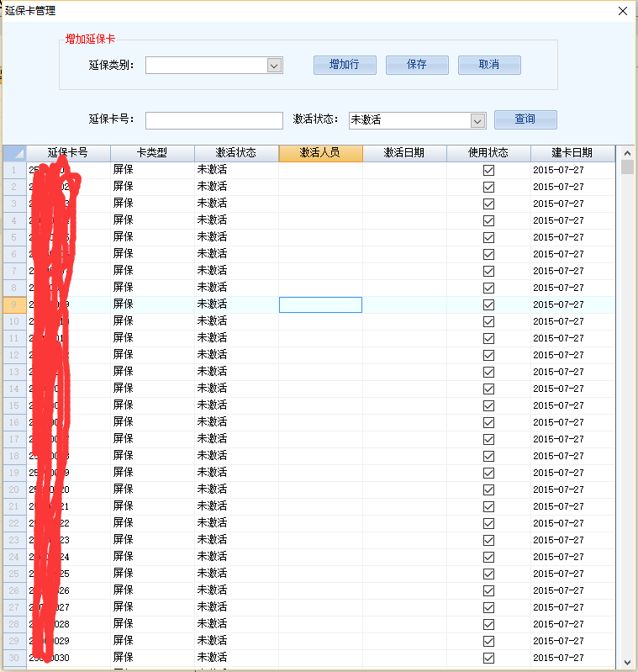Select row header number 1

[14, 170]
